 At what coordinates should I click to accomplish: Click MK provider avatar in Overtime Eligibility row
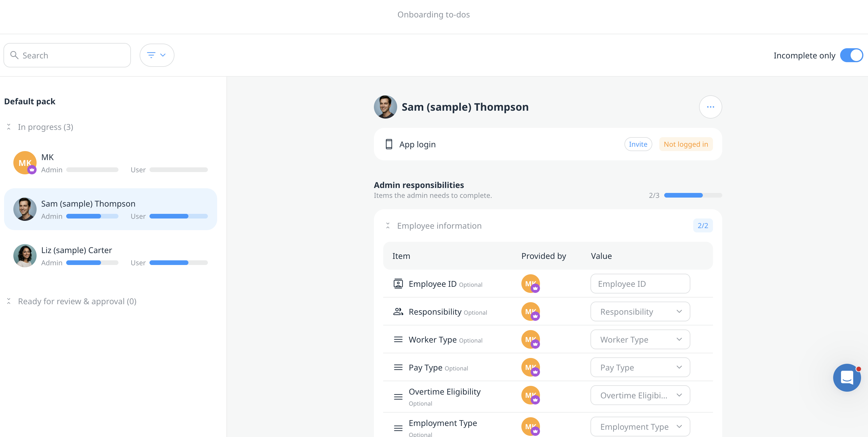point(530,395)
